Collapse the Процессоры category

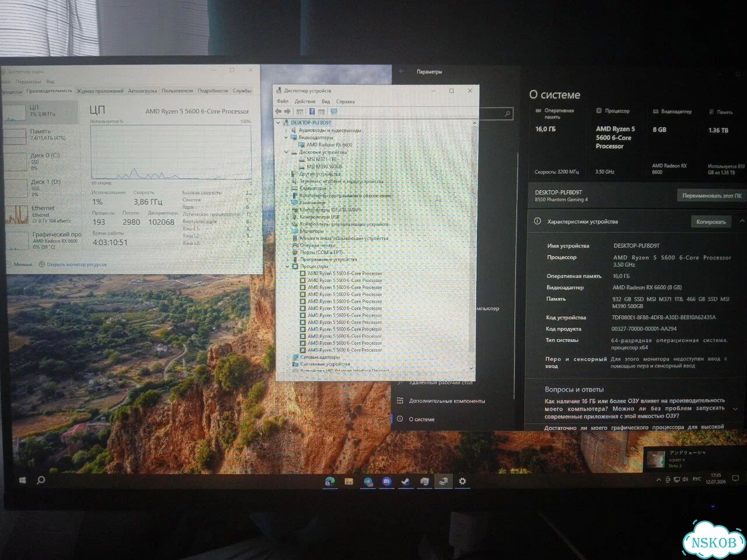click(x=287, y=266)
